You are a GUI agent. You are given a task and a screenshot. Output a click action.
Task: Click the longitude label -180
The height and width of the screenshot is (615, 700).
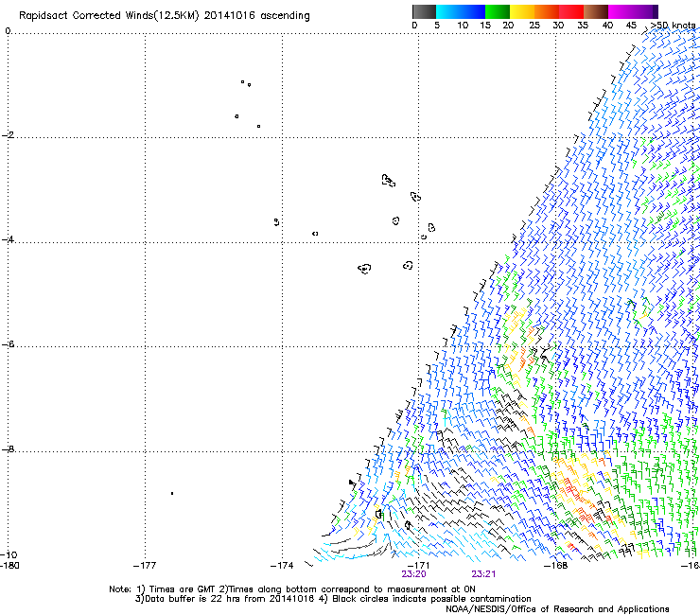click(9, 566)
